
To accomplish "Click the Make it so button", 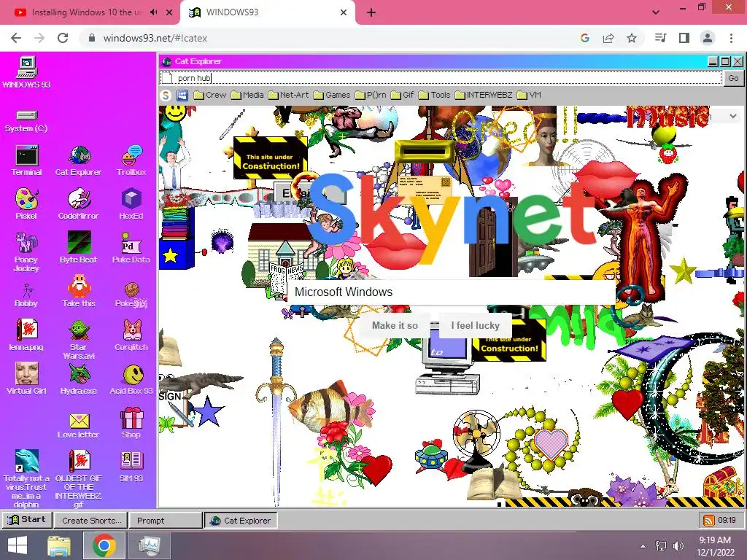I will click(395, 326).
